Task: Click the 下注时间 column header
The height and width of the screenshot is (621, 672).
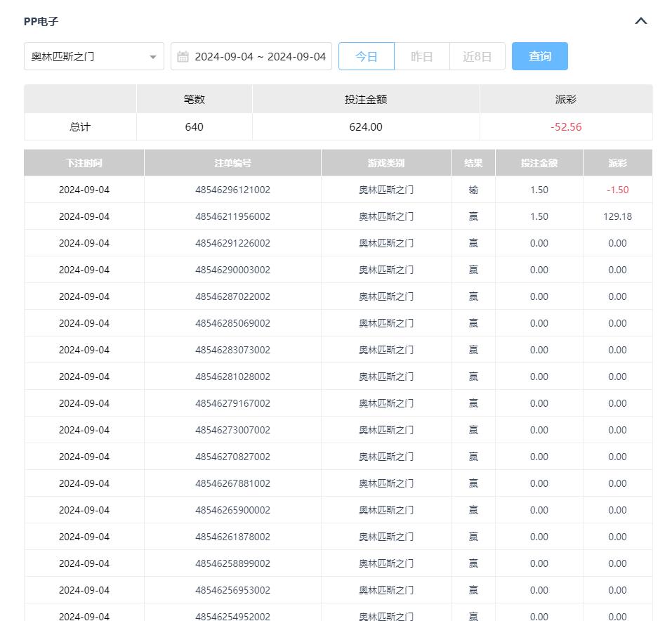Action: pos(84,163)
